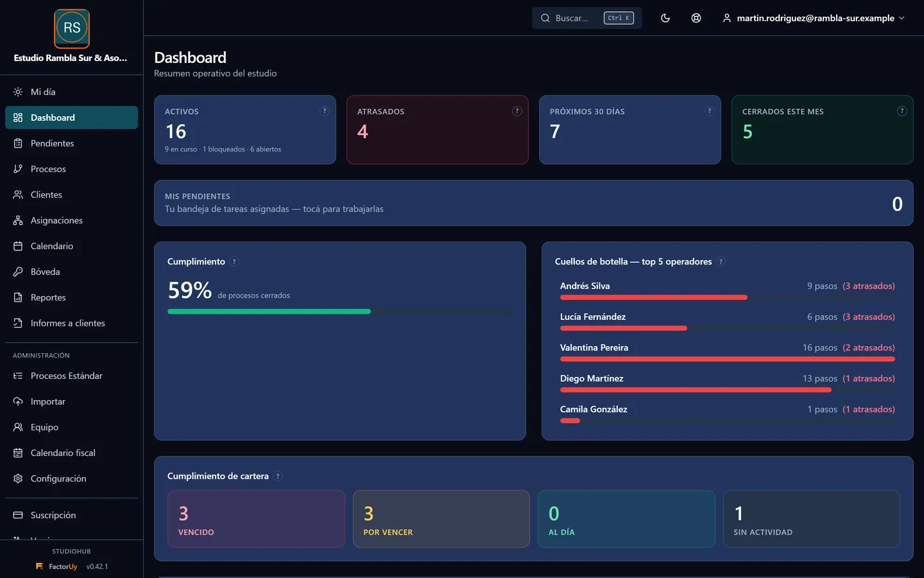Click the RS studio logo
This screenshot has width=924, height=578.
[x=72, y=28]
